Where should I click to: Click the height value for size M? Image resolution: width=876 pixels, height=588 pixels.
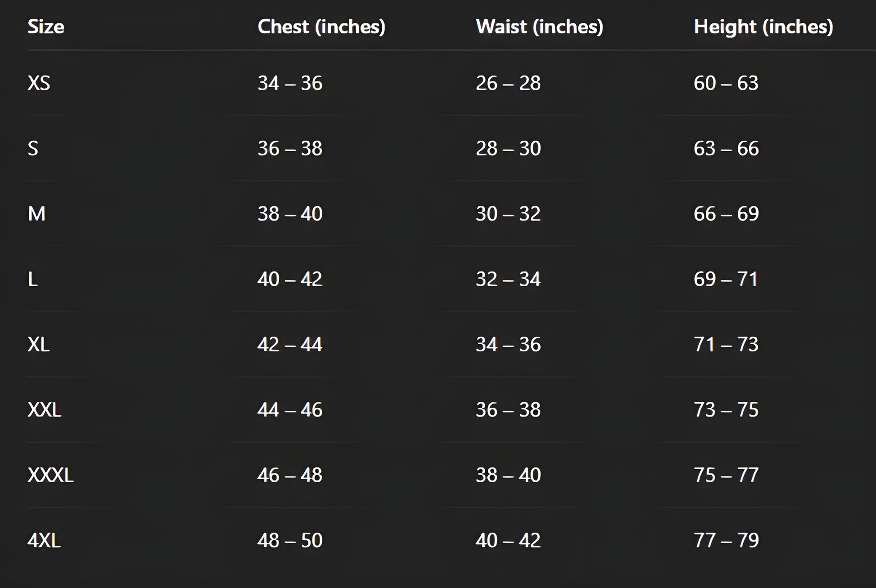726,214
